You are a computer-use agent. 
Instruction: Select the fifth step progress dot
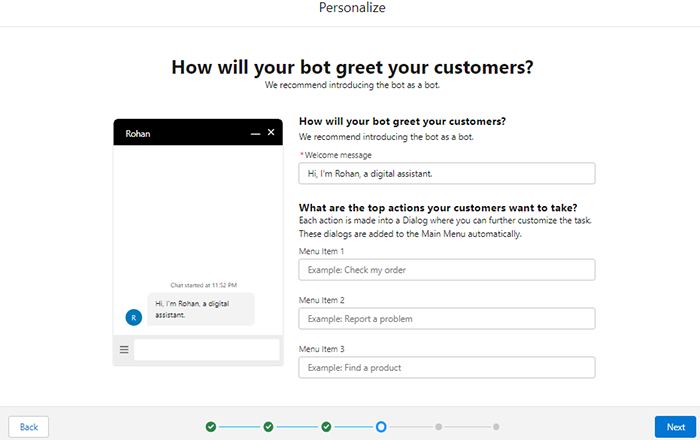pyautogui.click(x=438, y=427)
